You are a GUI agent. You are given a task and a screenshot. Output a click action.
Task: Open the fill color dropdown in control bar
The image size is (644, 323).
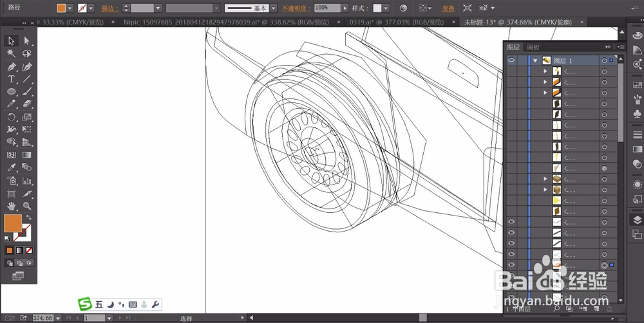tap(70, 8)
